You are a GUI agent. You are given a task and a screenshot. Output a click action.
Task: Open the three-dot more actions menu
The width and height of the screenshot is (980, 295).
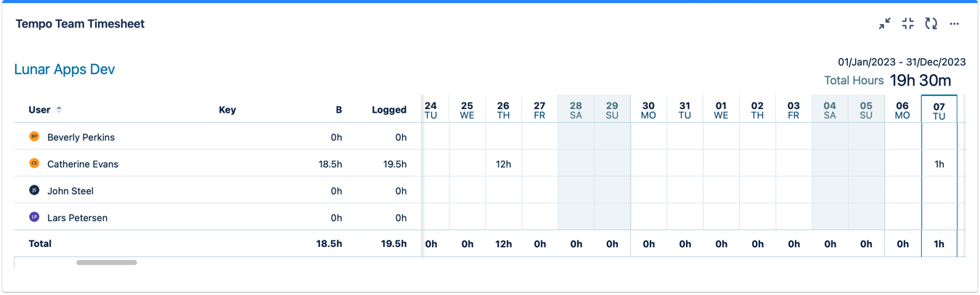click(955, 24)
